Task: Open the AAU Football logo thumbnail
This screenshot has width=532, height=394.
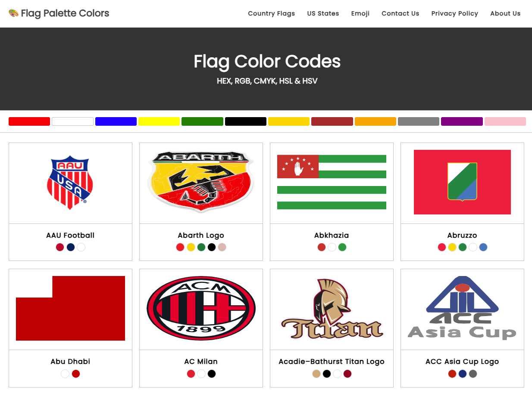Action: point(70,183)
